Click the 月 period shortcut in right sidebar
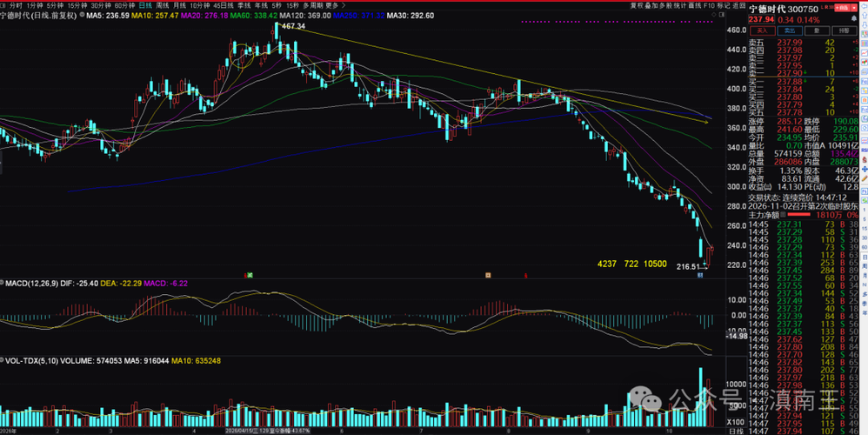This screenshot has height=435, width=868. [865, 275]
